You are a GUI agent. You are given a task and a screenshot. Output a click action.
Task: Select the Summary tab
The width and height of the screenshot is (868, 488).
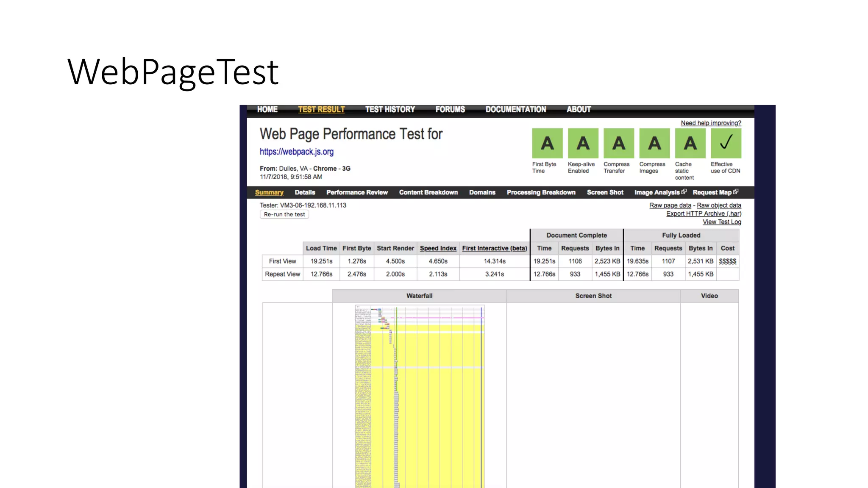pyautogui.click(x=269, y=192)
